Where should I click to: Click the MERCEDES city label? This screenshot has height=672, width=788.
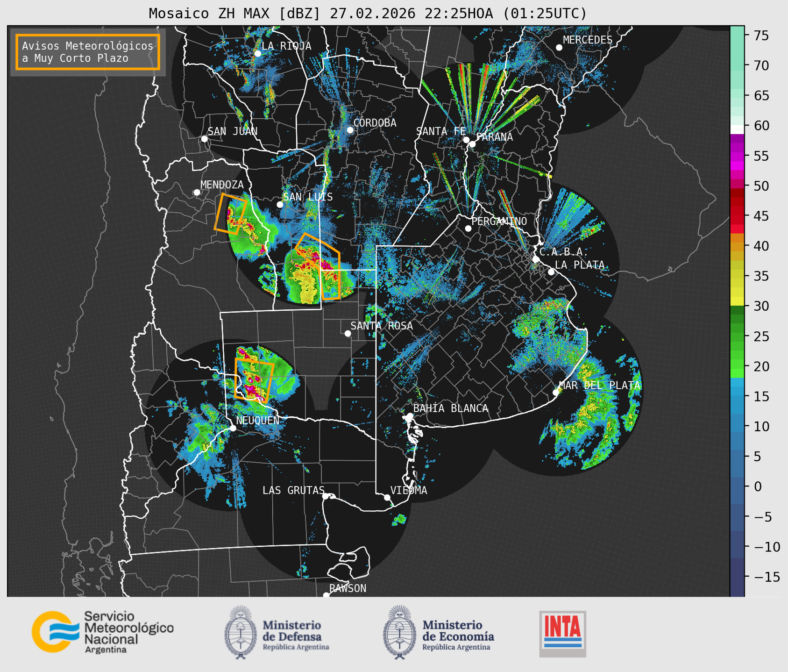588,40
